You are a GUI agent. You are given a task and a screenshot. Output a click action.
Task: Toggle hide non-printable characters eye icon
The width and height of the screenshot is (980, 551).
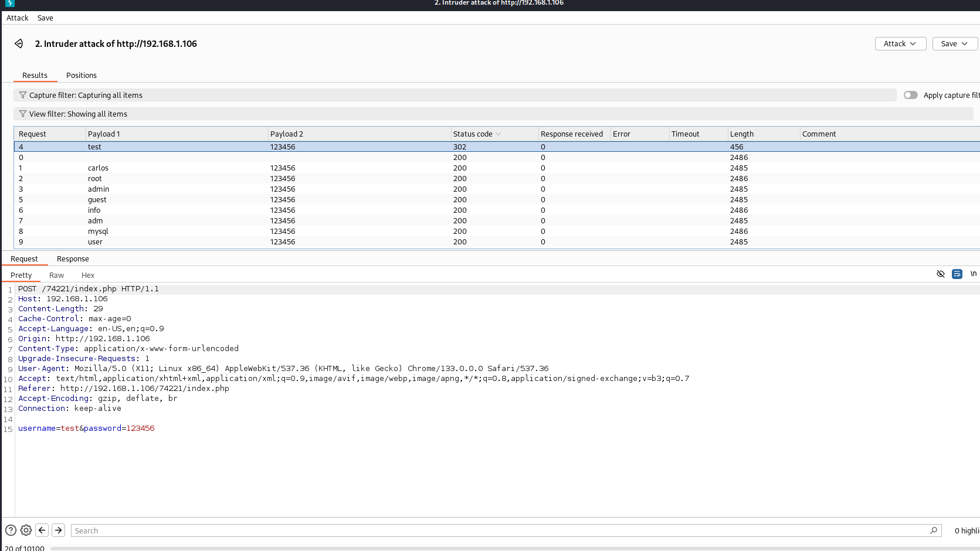[x=941, y=274]
